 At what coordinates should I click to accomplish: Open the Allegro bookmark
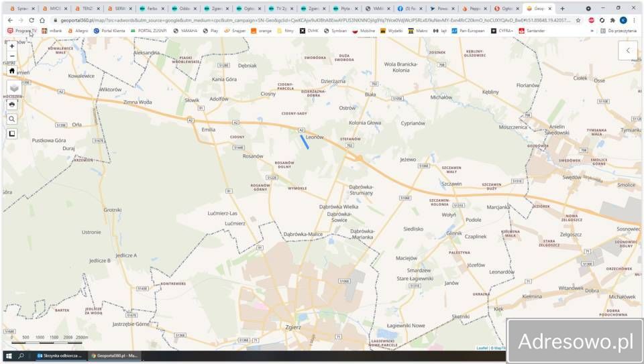click(77, 31)
